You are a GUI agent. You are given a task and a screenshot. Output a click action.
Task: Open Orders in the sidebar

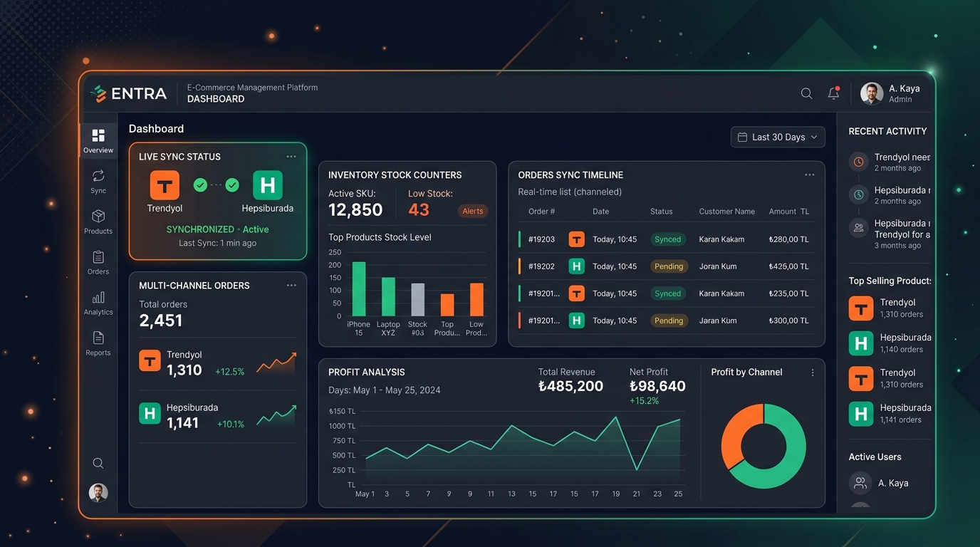coord(98,262)
